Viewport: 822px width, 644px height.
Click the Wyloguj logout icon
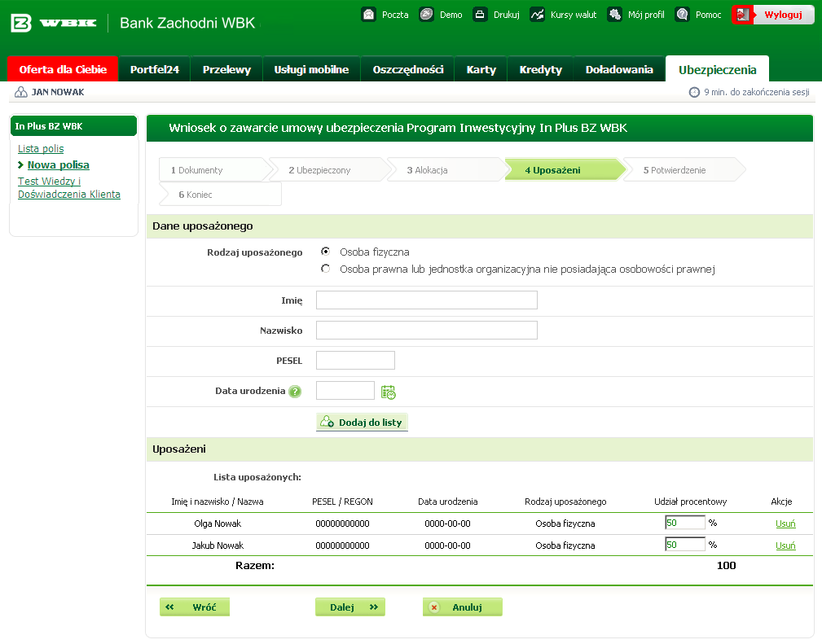pos(742,15)
